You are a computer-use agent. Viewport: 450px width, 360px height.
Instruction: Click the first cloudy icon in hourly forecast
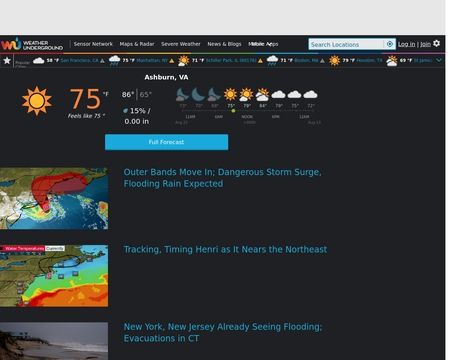coord(278,95)
